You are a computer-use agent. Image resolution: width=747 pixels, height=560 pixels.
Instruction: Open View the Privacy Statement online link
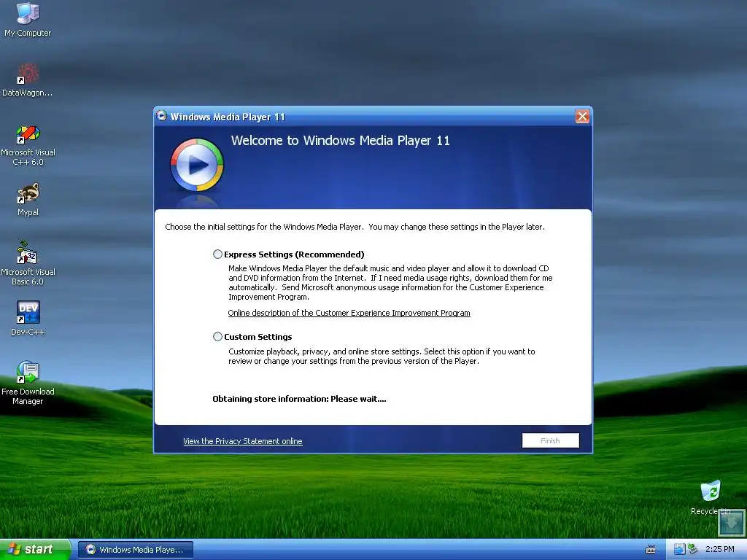[x=242, y=441]
